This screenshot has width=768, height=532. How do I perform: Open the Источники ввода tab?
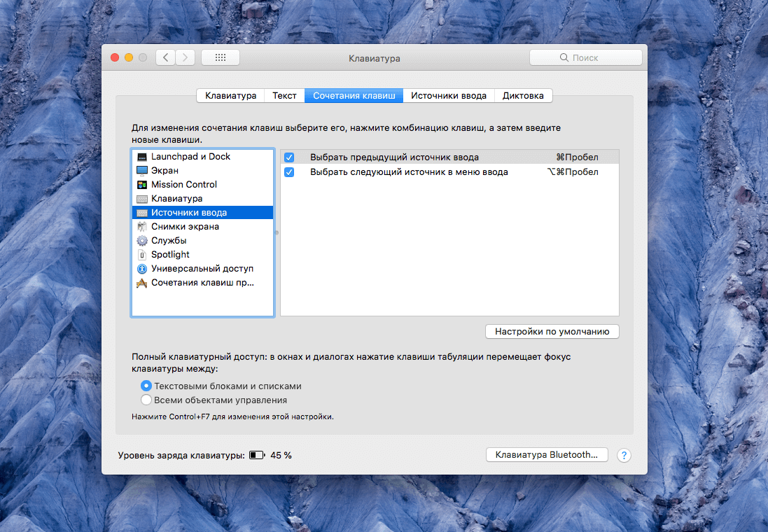click(x=448, y=96)
